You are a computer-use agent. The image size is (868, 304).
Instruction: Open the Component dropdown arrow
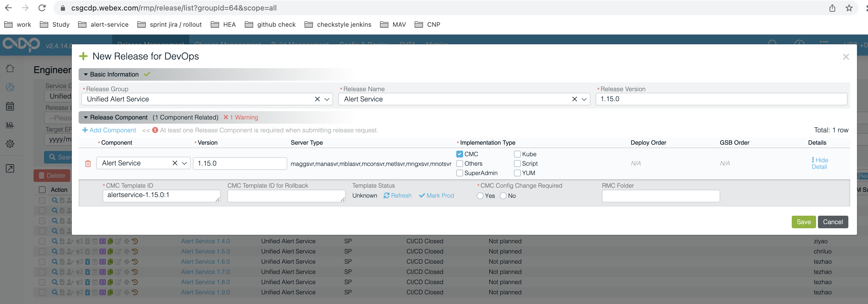point(184,163)
